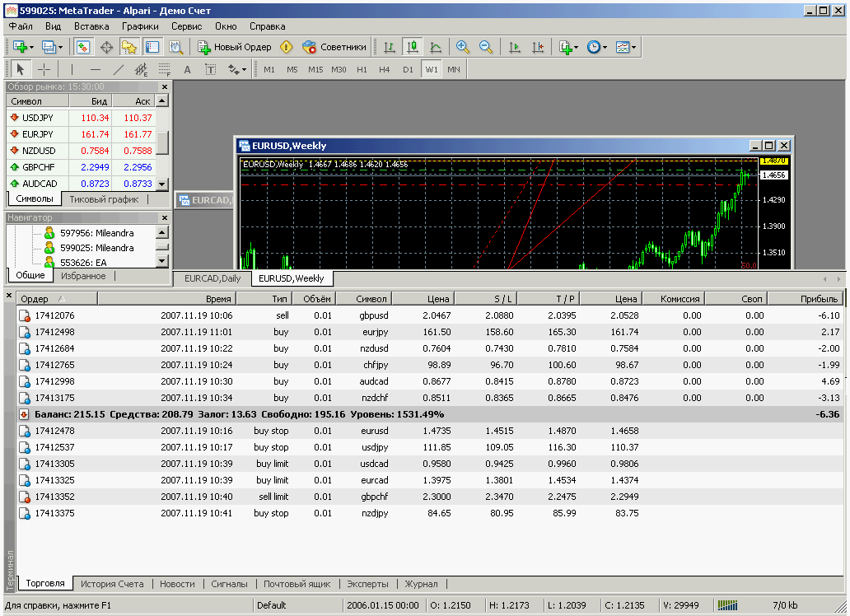Enable the H4 timeframe button
Viewport: 850px width, 616px height.
tap(385, 70)
